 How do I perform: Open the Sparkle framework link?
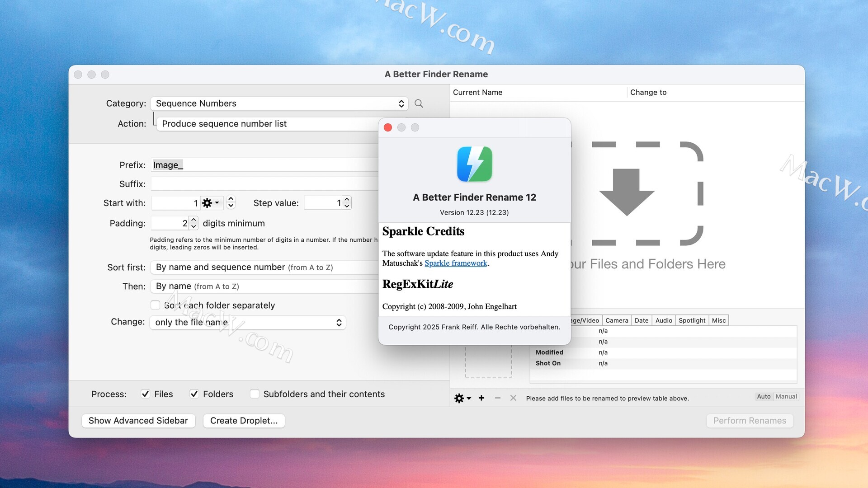(x=455, y=263)
